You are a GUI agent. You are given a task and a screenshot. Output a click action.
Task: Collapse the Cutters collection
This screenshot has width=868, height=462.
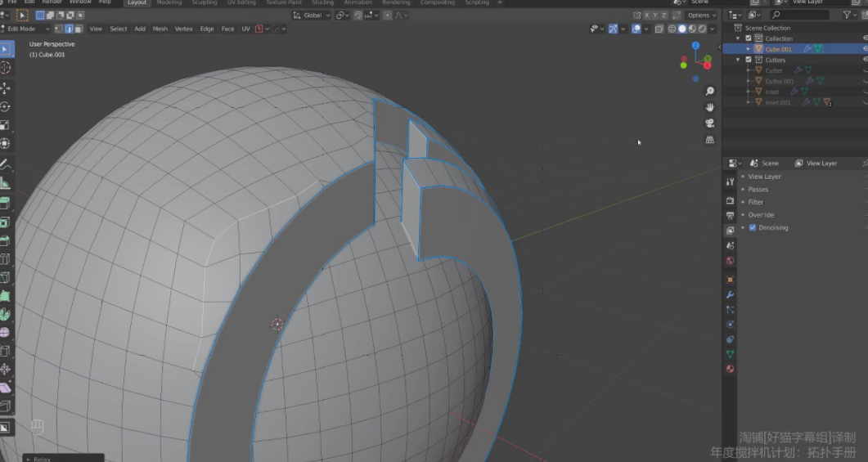click(738, 60)
